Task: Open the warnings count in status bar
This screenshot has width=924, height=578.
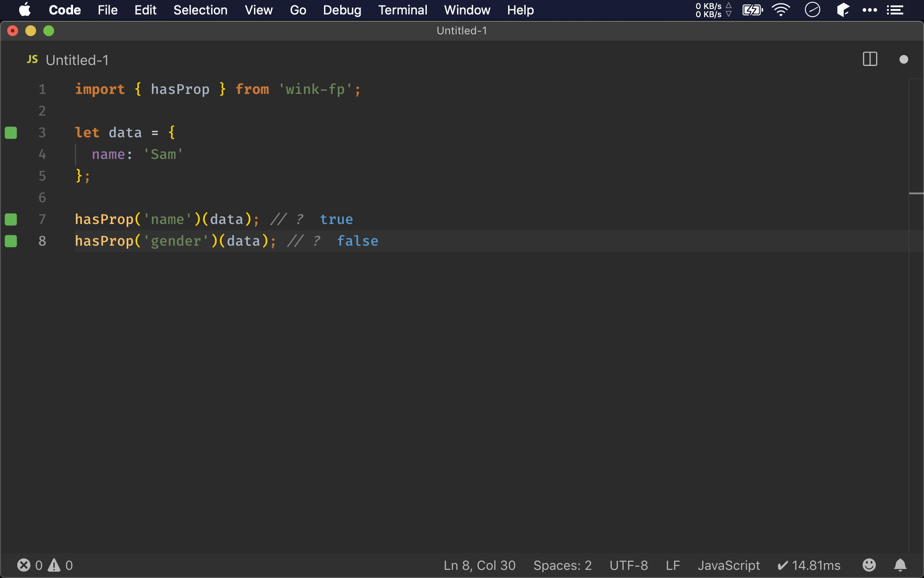Action: (x=60, y=565)
